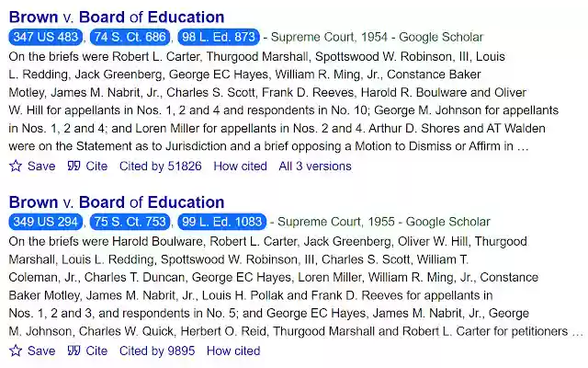588x368 pixels.
Task: Click the 349 US 294 citation badge
Action: [46, 222]
